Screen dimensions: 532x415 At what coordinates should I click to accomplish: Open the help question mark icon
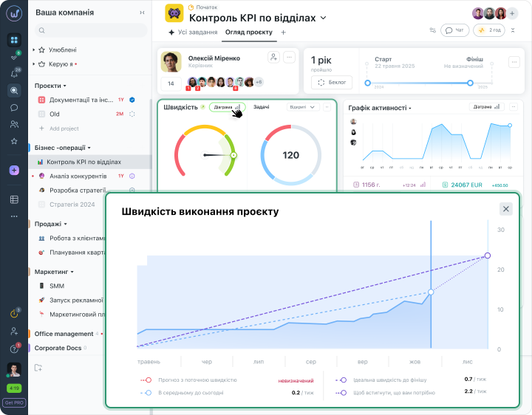14,349
